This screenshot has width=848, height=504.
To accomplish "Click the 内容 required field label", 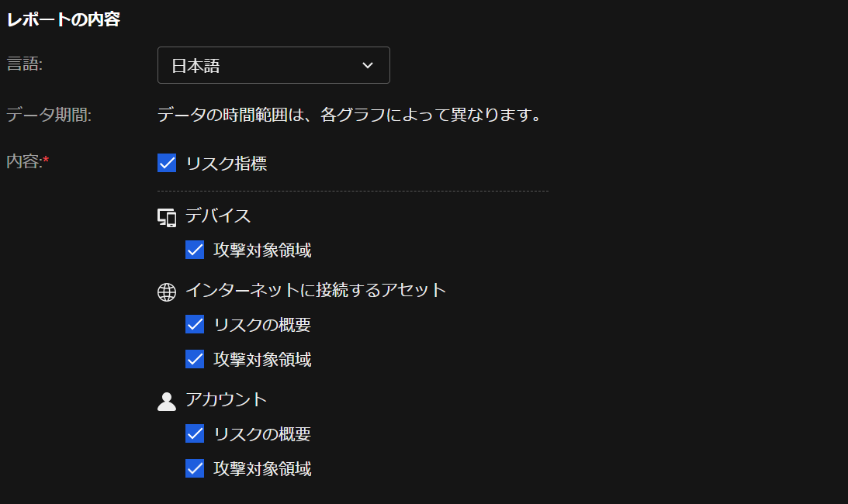I will tap(24, 162).
